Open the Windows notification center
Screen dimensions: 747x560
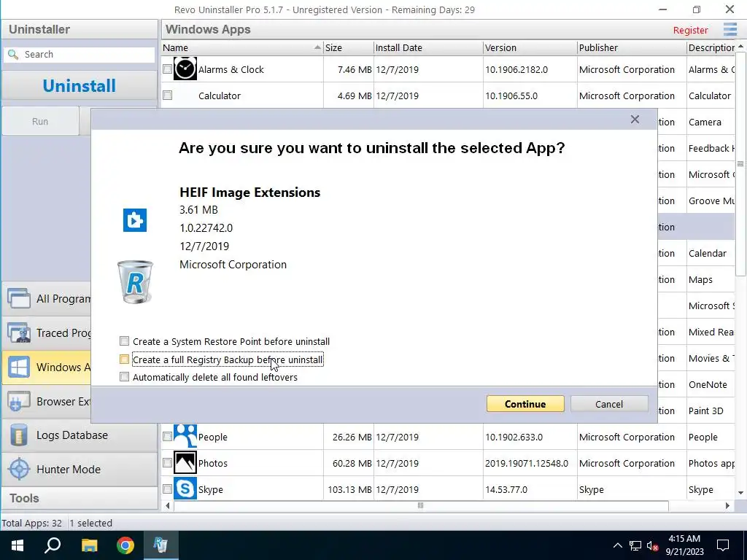[723, 545]
